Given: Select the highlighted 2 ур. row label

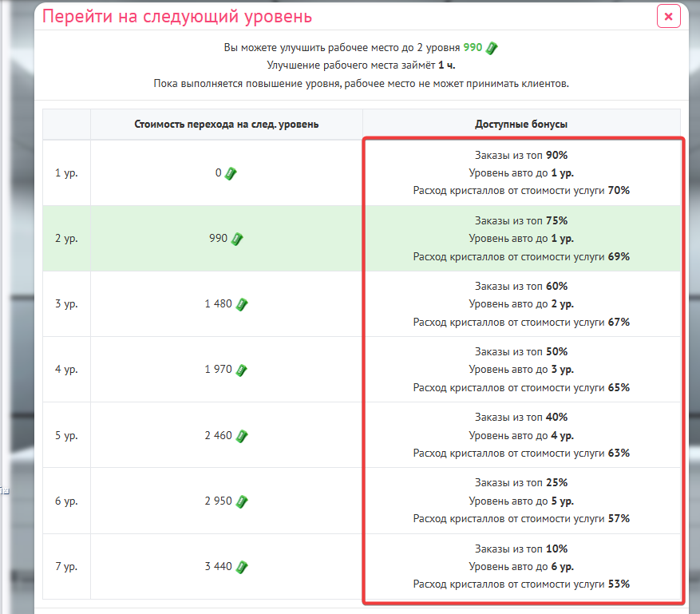Looking at the screenshot, I should click(x=66, y=239).
